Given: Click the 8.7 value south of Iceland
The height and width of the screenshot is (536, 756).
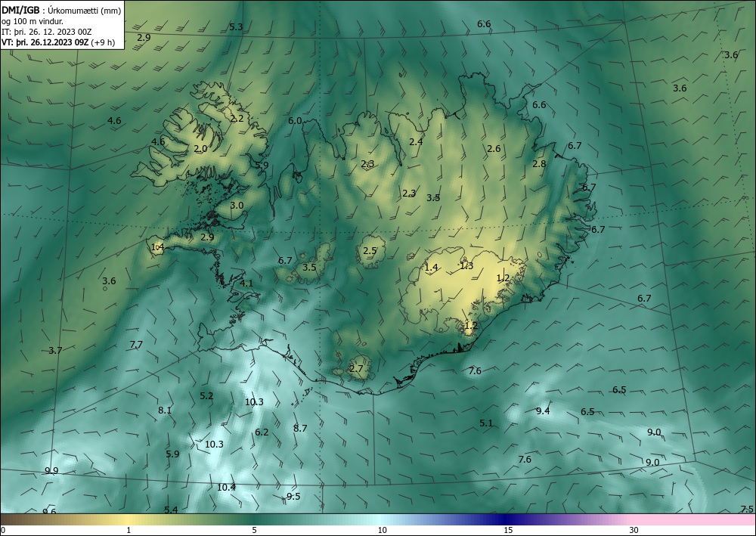Looking at the screenshot, I should 300,428.
